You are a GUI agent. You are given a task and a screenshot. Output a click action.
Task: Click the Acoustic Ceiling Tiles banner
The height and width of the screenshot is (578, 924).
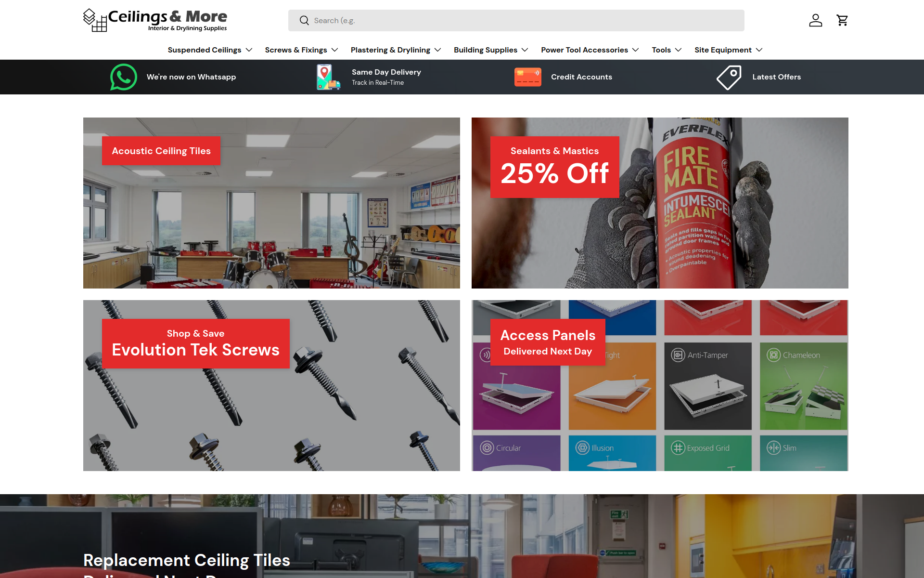click(x=271, y=203)
